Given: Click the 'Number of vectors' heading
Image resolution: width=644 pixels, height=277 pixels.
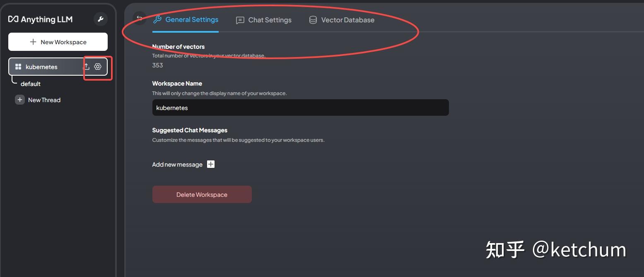Looking at the screenshot, I should point(178,47).
